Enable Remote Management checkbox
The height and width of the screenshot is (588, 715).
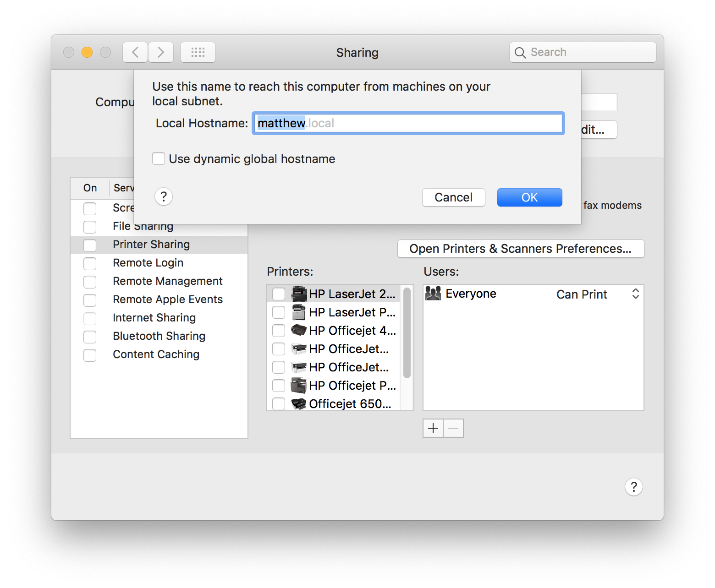pyautogui.click(x=90, y=282)
